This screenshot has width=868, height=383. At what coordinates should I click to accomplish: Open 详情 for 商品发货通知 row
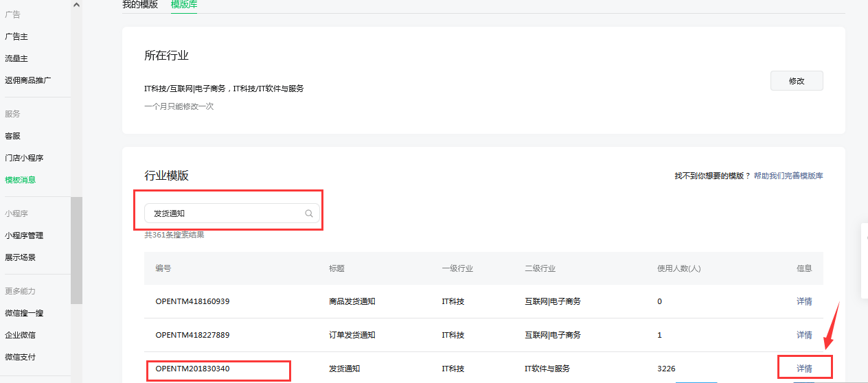tap(804, 301)
